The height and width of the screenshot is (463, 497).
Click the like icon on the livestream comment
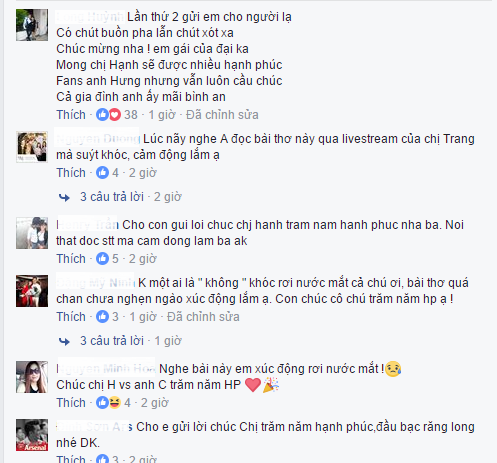[x=102, y=173]
